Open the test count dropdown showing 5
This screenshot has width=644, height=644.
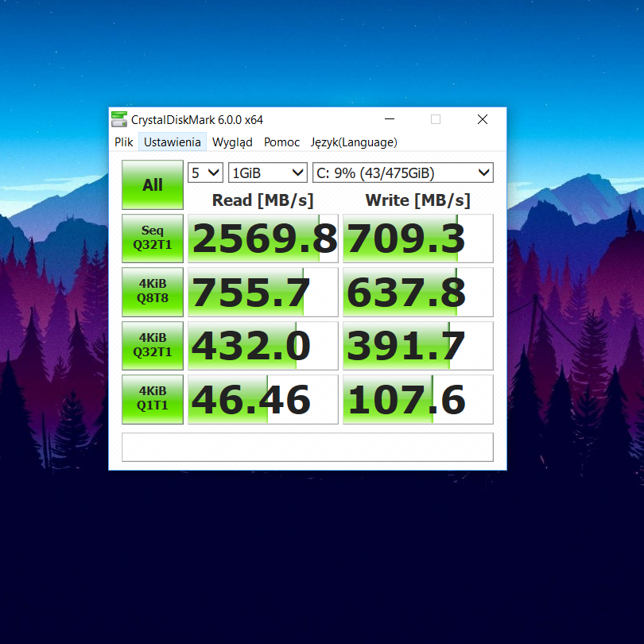click(x=205, y=173)
